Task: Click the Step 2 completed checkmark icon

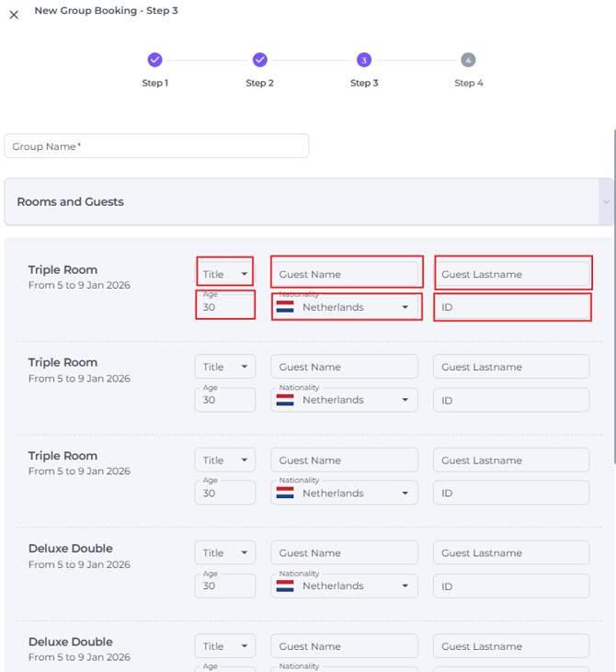Action: point(259,60)
